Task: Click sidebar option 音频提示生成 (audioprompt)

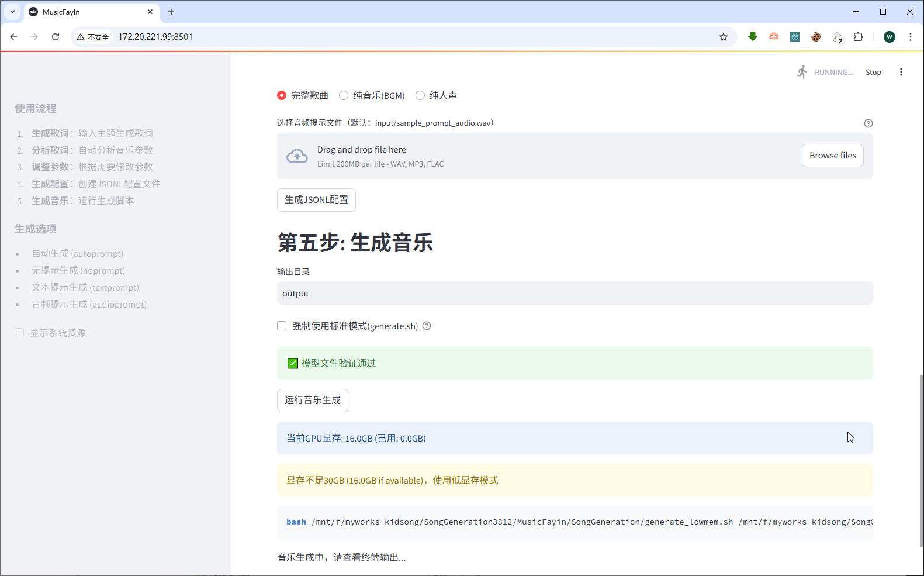Action: [x=89, y=304]
